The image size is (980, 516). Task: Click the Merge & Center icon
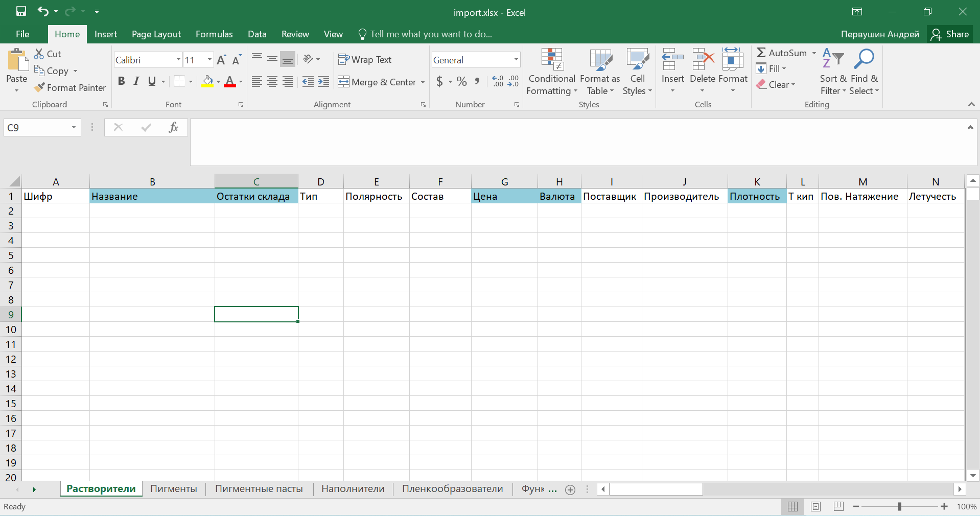point(343,82)
